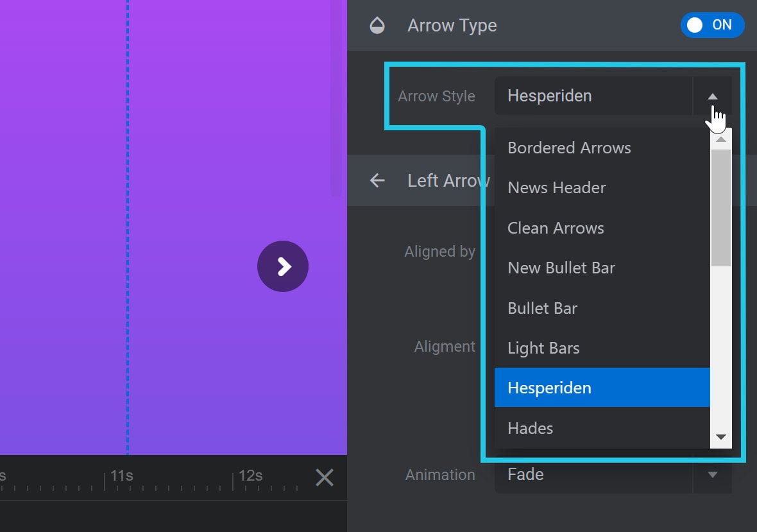
Task: Collapse the Arrow Style dropdown arrow
Action: (712, 96)
